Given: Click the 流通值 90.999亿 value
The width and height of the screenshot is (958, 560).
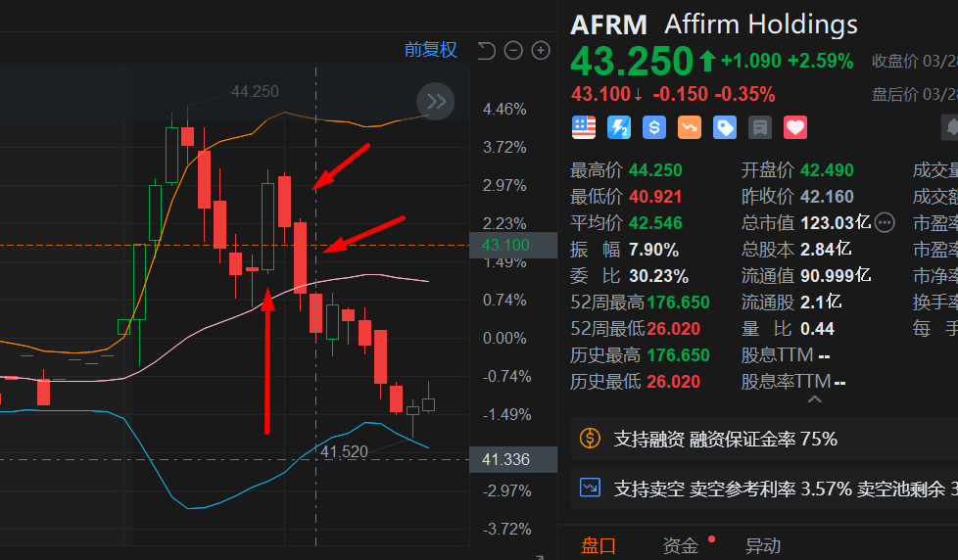Looking at the screenshot, I should click(x=836, y=275).
